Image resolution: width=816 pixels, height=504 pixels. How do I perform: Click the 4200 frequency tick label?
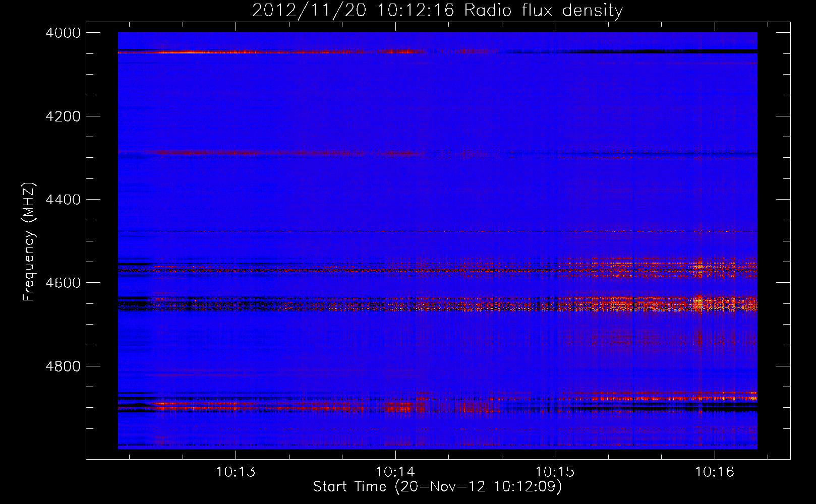click(63, 116)
